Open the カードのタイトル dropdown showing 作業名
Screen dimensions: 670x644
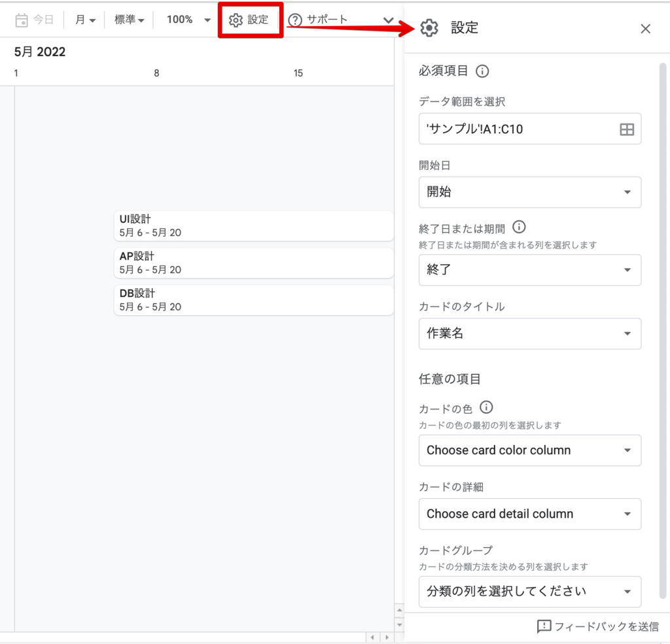[530, 333]
